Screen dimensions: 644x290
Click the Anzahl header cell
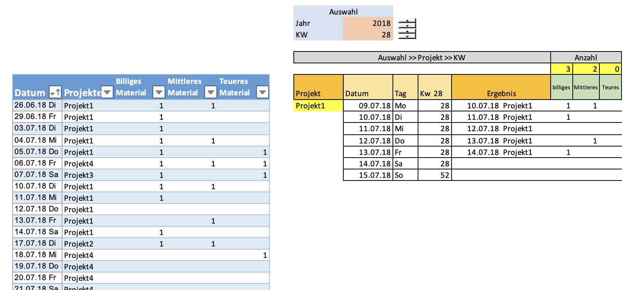(x=586, y=58)
